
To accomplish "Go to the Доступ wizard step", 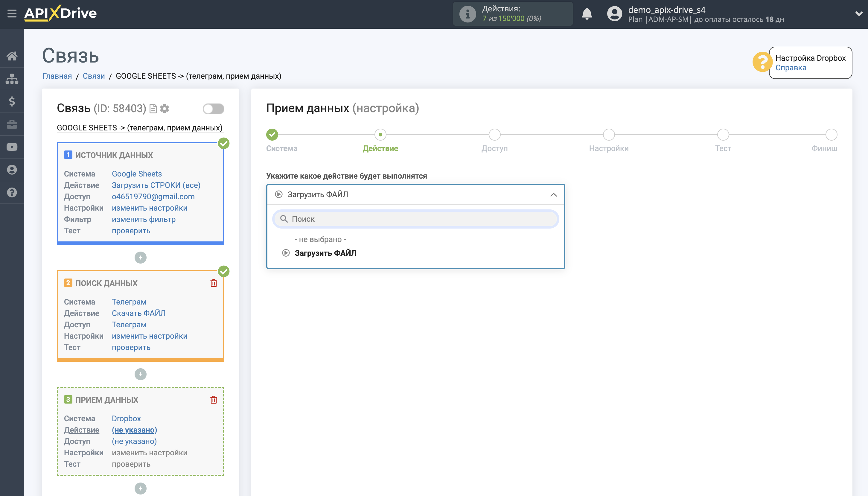I will click(x=494, y=135).
